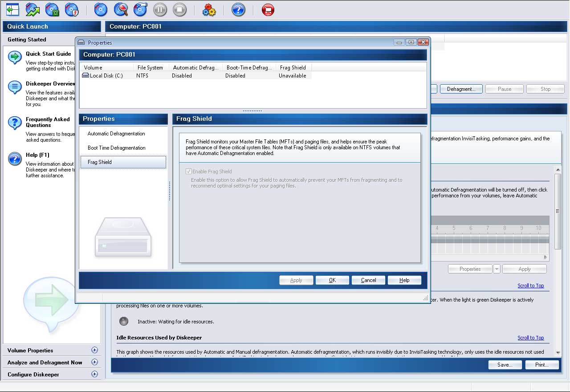Click the Quick Start Guide green arrow icon
Screen dimensions: 570x392
(x=15, y=57)
